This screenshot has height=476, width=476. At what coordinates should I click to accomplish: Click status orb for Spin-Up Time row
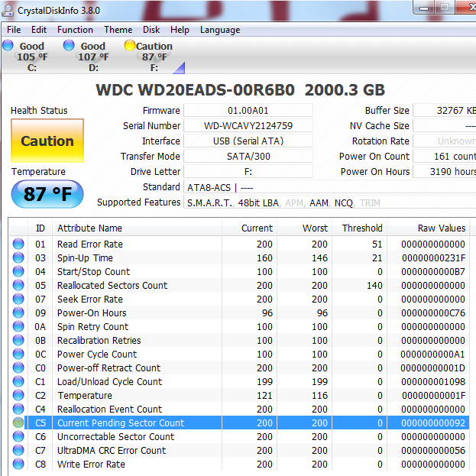point(18,257)
